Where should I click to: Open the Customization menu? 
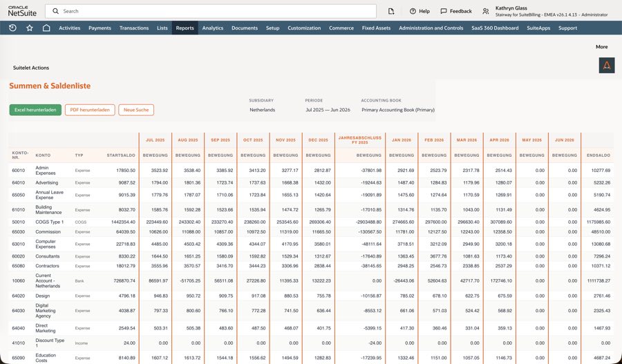coord(304,28)
